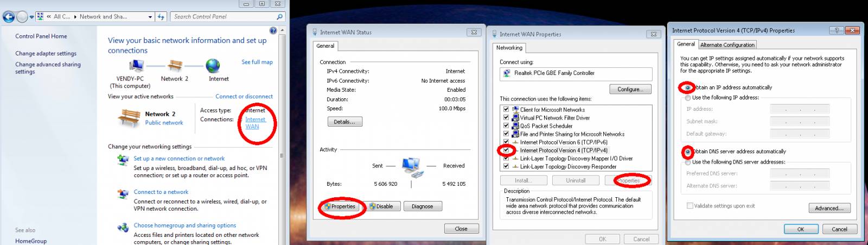Select Obtain an IP address automatically

[x=688, y=87]
